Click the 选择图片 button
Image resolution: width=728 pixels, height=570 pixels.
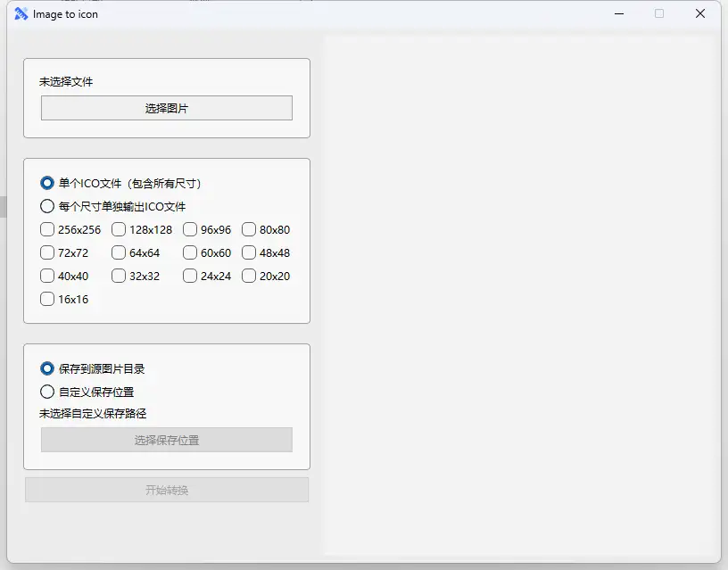(x=167, y=108)
